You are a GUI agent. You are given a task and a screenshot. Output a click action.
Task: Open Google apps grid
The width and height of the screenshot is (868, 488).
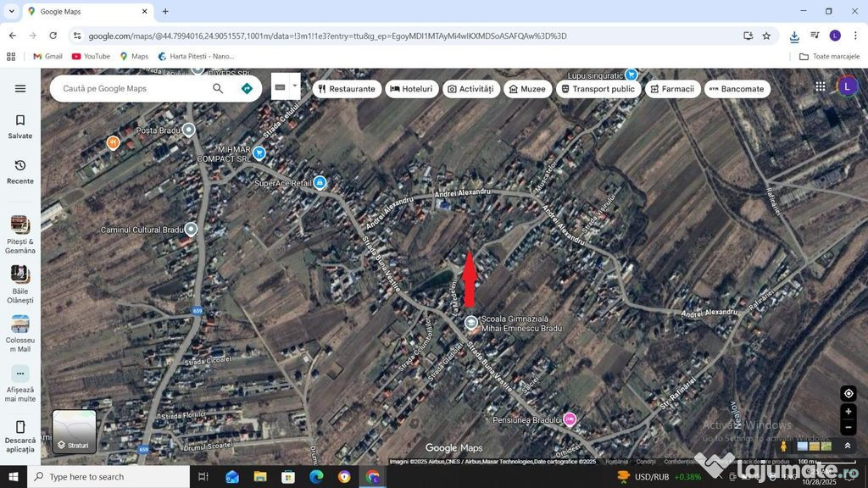coord(820,86)
